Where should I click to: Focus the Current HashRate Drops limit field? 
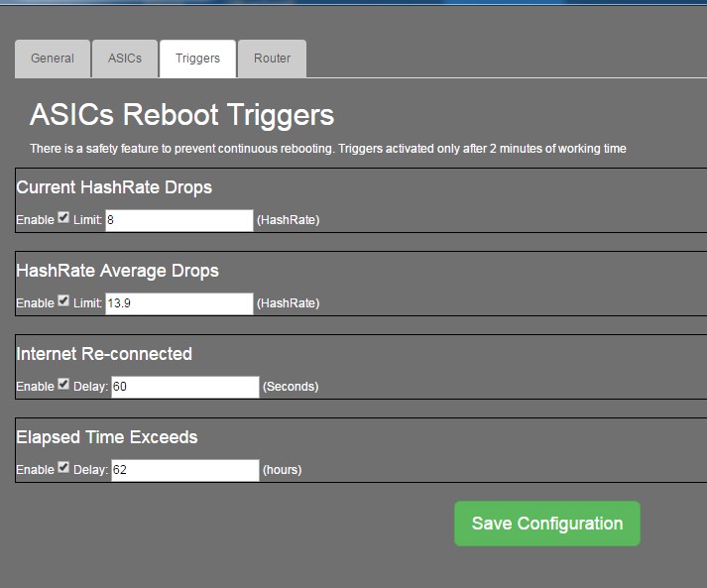179,220
